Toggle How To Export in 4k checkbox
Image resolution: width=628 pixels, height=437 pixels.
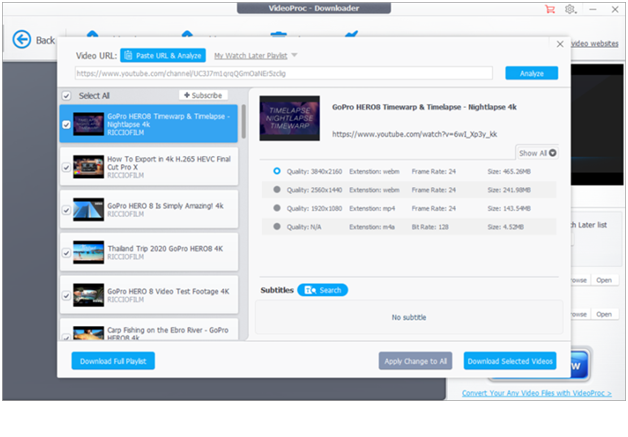[x=66, y=167]
